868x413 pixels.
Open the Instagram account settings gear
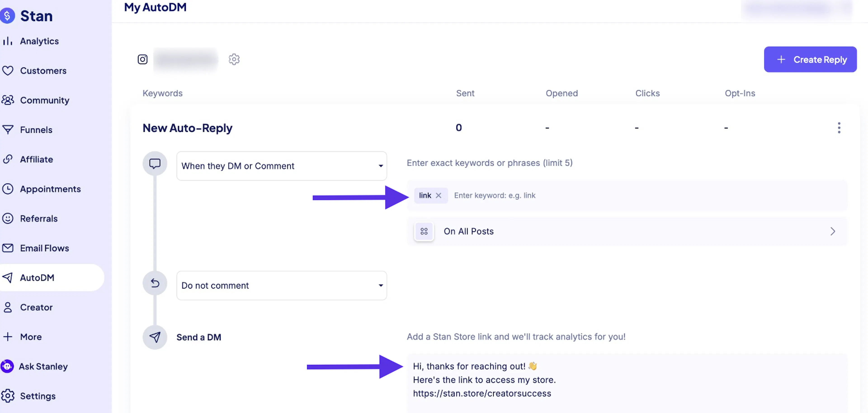(x=234, y=59)
